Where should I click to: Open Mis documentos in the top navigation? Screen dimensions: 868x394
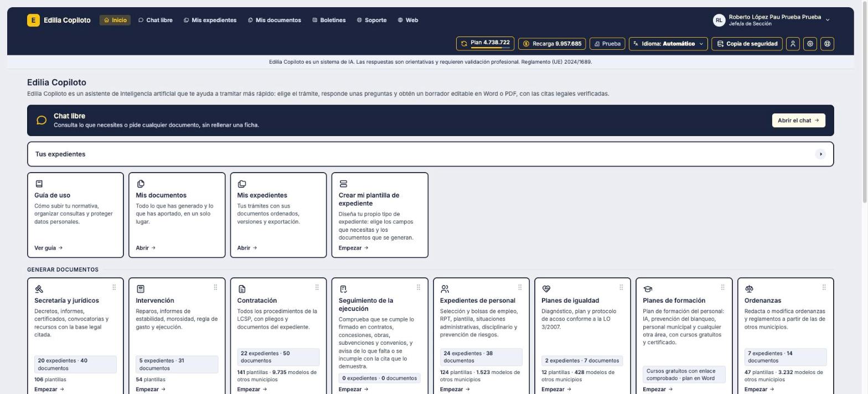click(x=275, y=20)
